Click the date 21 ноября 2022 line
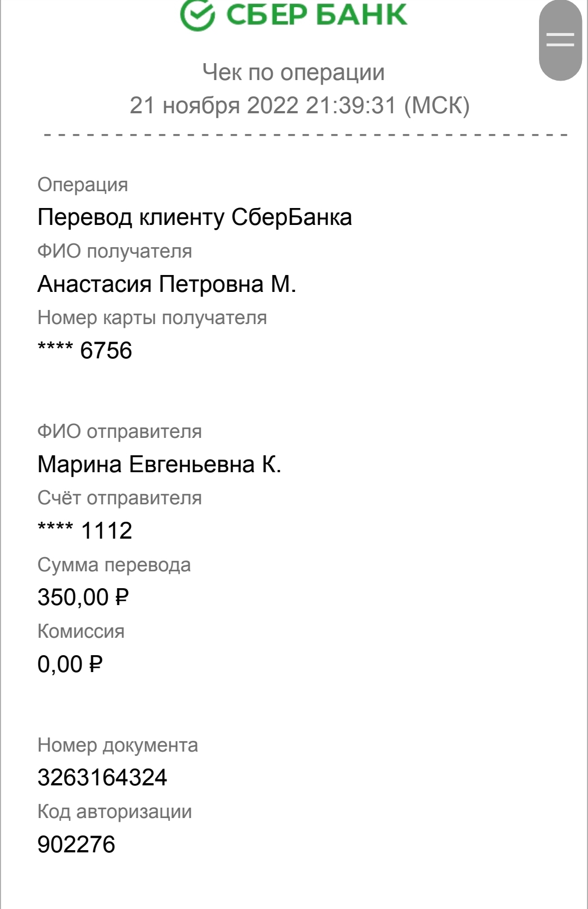 (x=299, y=105)
